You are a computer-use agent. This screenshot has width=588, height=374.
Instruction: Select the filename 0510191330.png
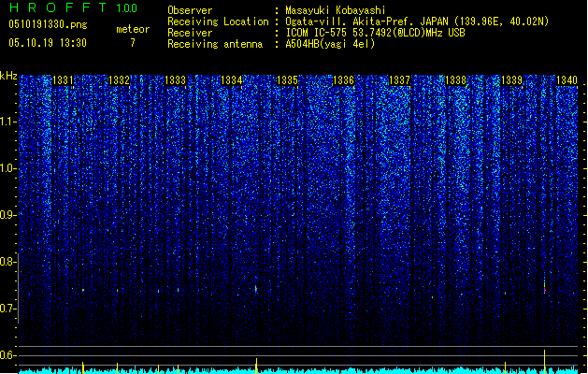click(48, 24)
